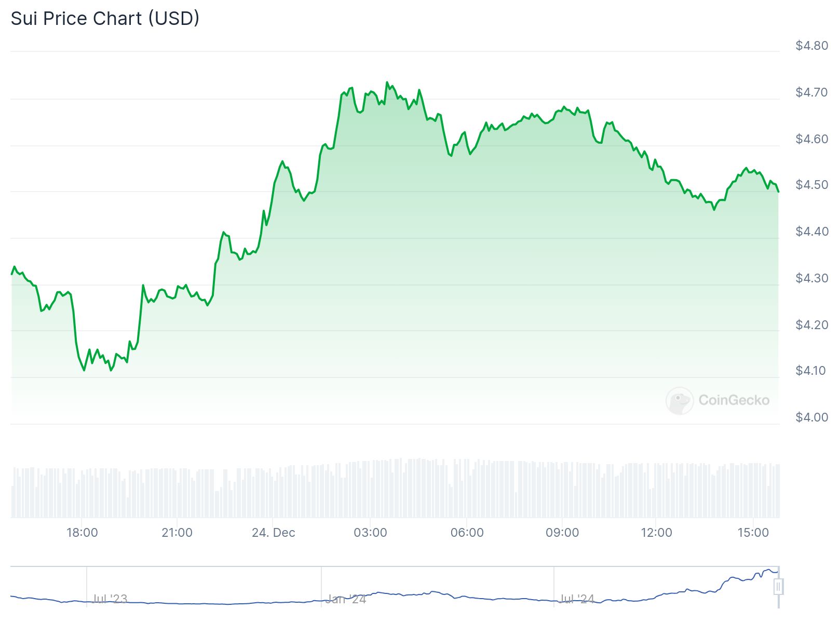This screenshot has width=840, height=623.
Task: Click the range navigator handle
Action: 778,587
